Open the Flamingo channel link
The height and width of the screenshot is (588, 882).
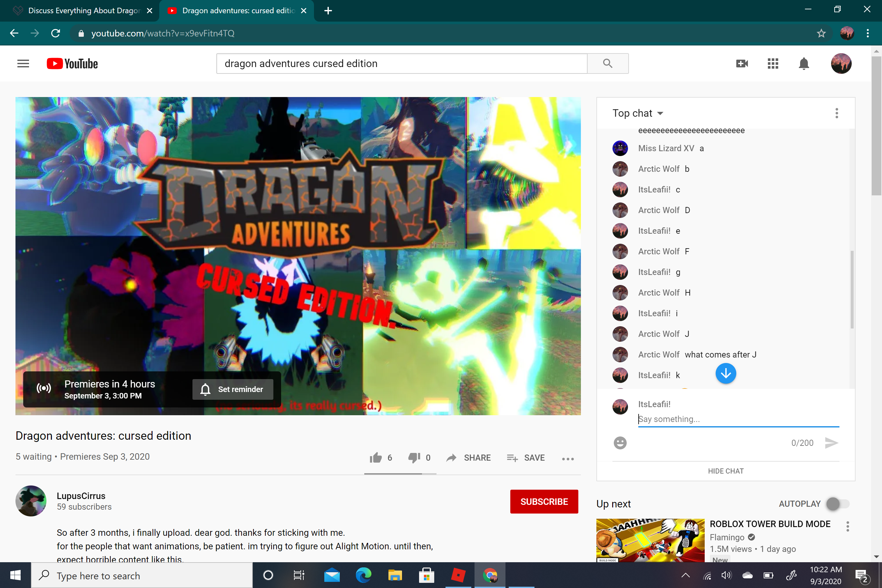pos(727,537)
